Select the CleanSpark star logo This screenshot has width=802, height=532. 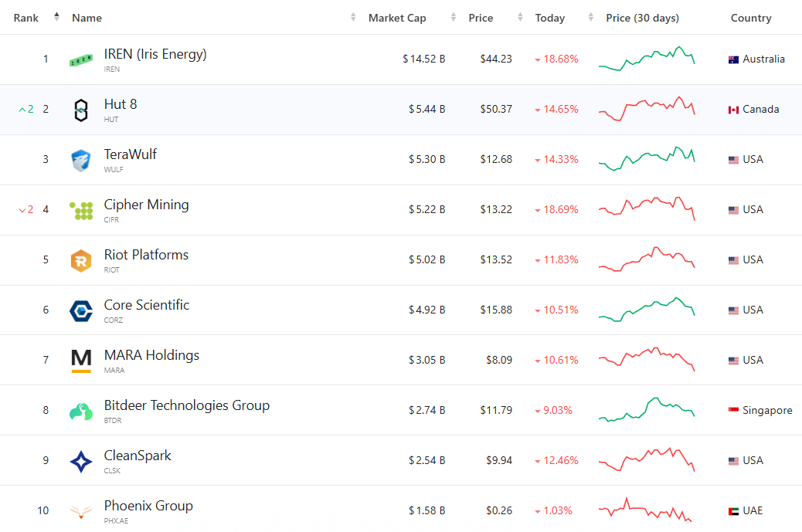[80, 460]
